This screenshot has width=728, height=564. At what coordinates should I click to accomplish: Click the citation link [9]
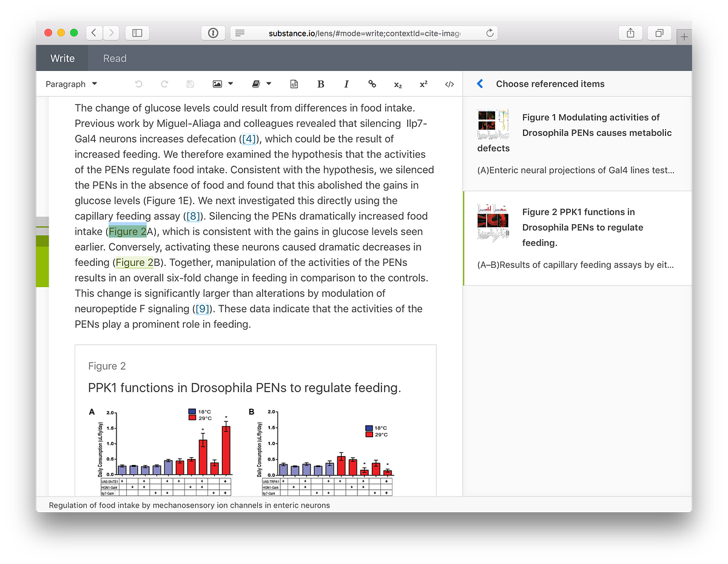[202, 309]
